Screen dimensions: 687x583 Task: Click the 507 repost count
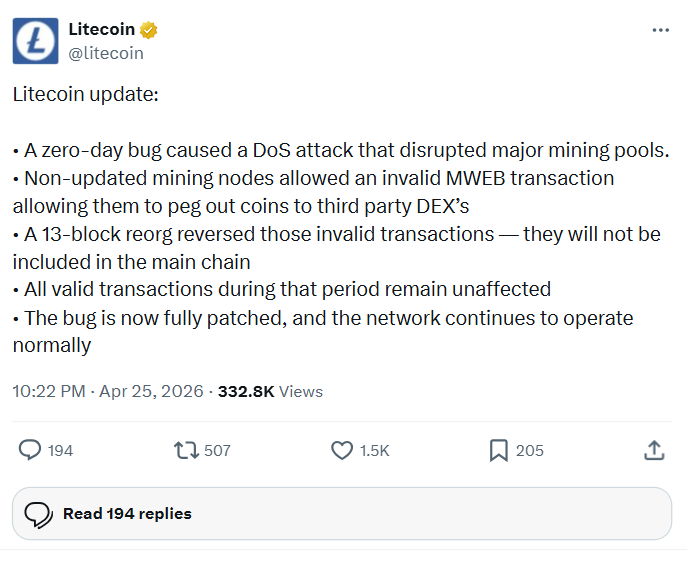click(217, 451)
